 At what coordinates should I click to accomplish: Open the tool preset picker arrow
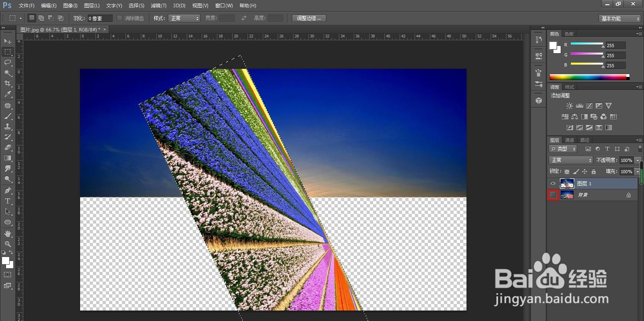point(21,18)
